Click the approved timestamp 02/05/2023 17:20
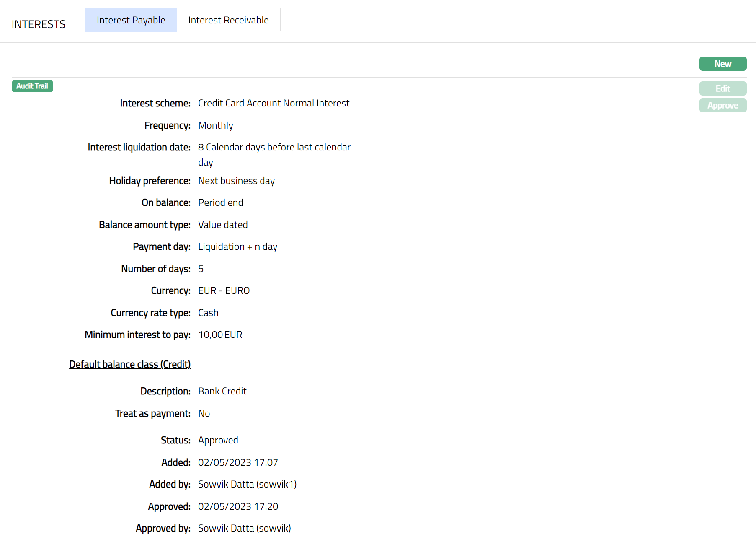Image resolution: width=756 pixels, height=542 pixels. click(x=238, y=506)
